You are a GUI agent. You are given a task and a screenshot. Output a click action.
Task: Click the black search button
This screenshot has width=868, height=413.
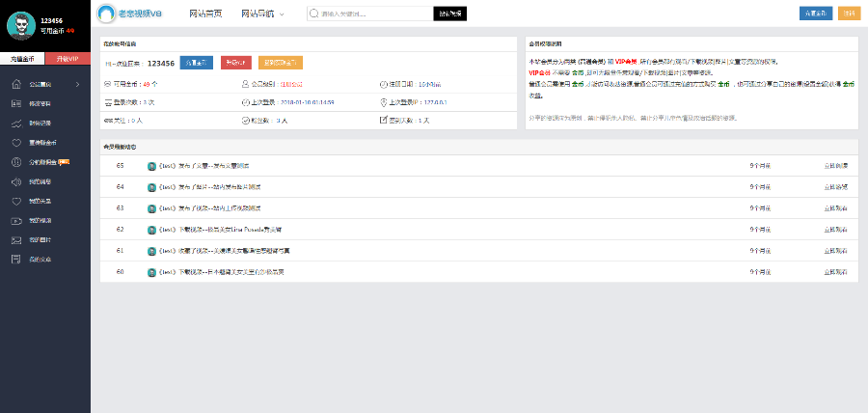(x=450, y=14)
